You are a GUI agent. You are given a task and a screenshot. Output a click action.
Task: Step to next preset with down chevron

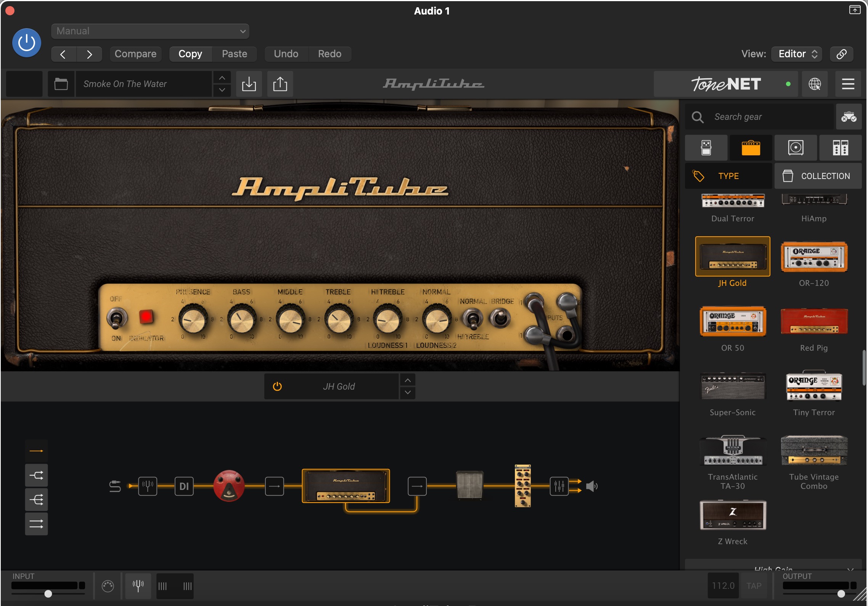coord(222,90)
